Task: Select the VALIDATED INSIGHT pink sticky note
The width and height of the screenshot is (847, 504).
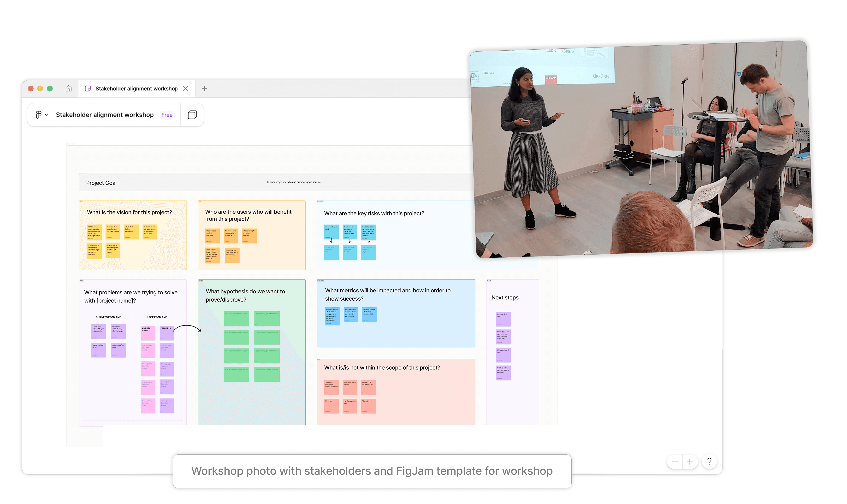Action: tap(148, 333)
